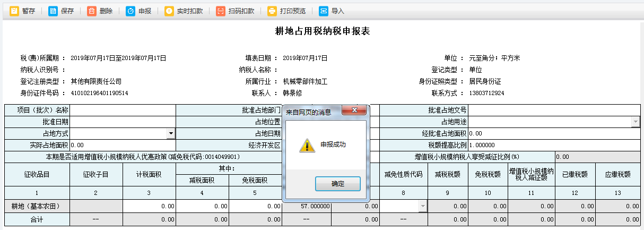Click the 57.000000 tax rate cell
The height and width of the screenshot is (230, 644).
307,206
